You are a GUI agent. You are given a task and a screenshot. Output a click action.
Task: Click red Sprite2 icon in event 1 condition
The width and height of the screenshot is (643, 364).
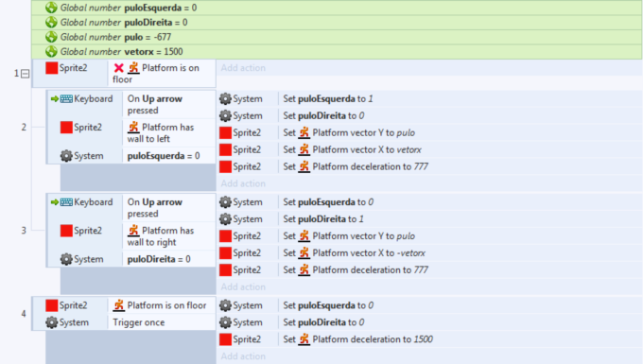click(x=52, y=68)
